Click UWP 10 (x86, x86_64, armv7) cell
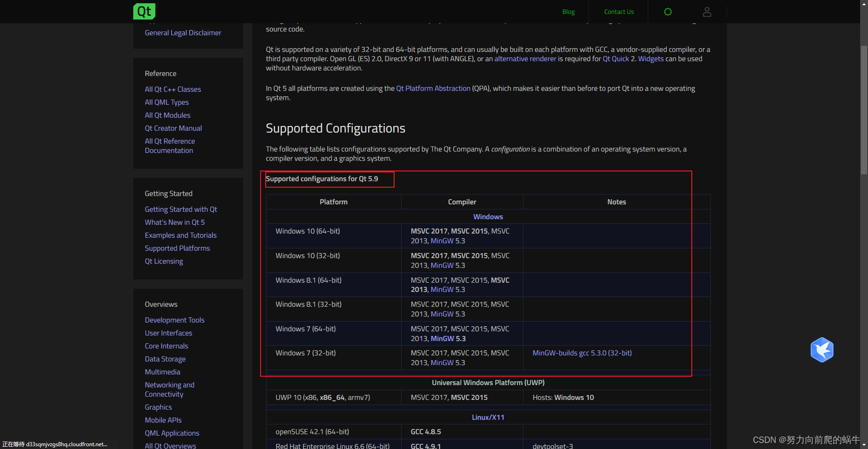Image resolution: width=868 pixels, height=449 pixels. pyautogui.click(x=334, y=398)
